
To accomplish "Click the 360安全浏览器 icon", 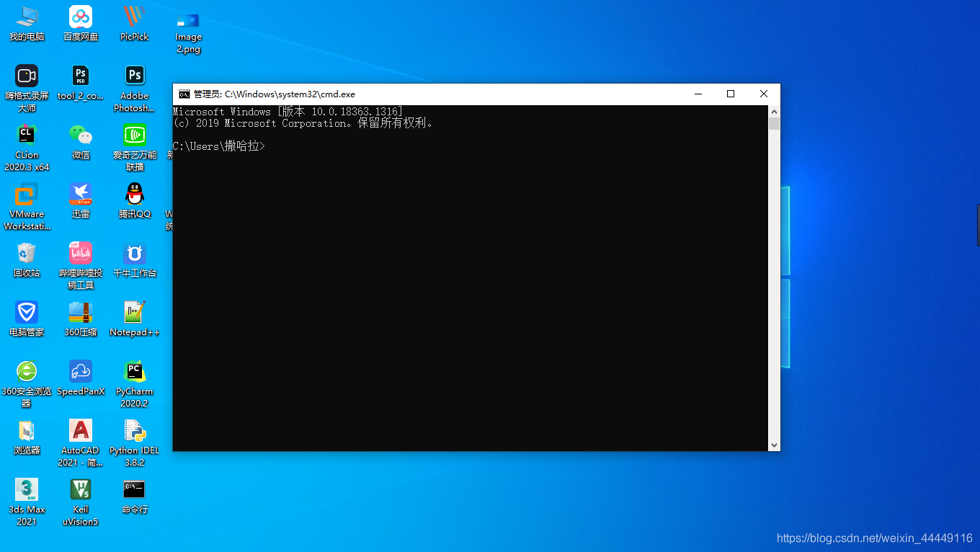I will [x=27, y=384].
